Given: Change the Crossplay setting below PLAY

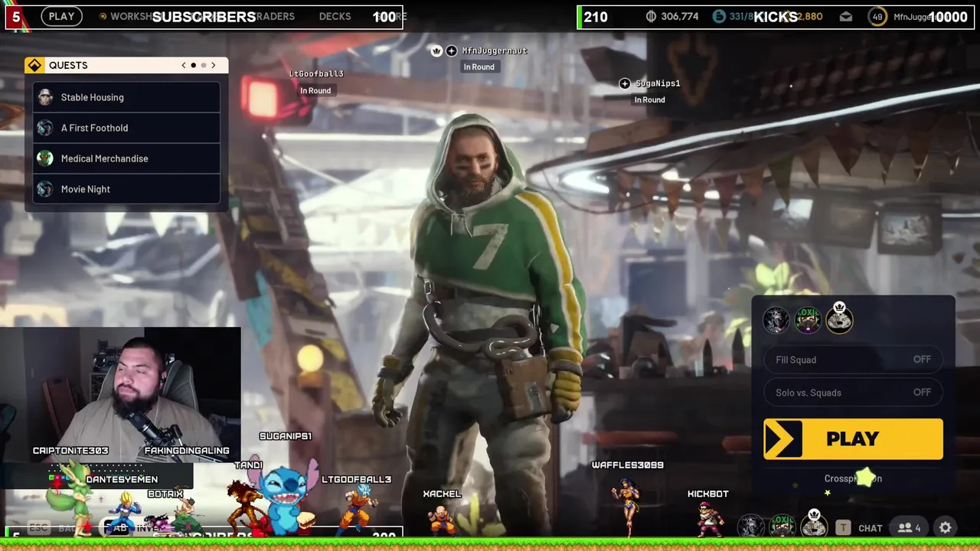Looking at the screenshot, I should pyautogui.click(x=853, y=478).
